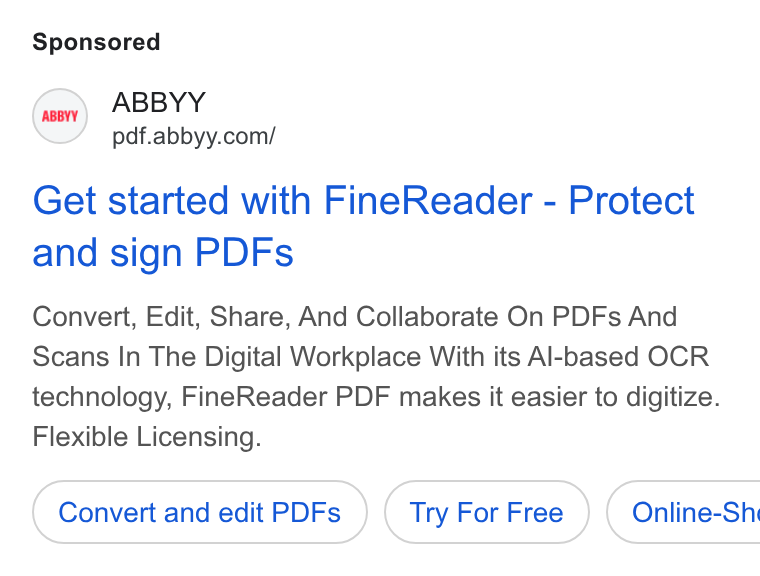Click the ABBYY advertiser name
The width and height of the screenshot is (760, 576).
pyautogui.click(x=159, y=102)
